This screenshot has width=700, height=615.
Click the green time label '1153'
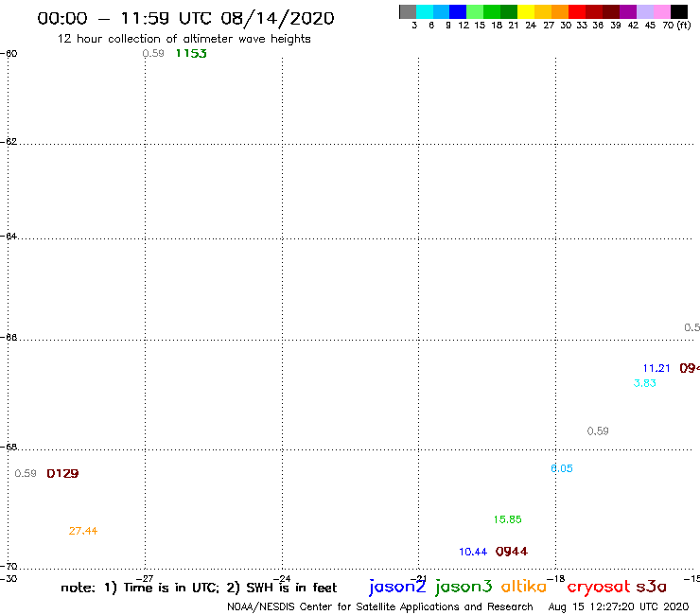[x=191, y=54]
